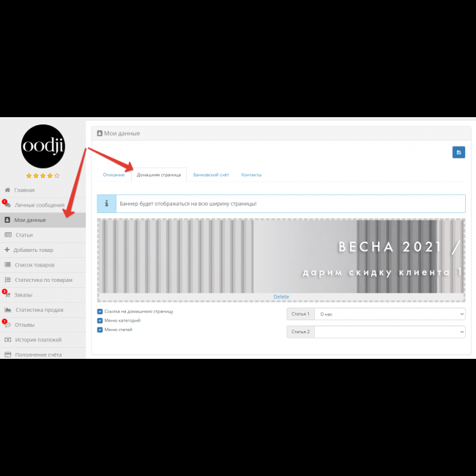Click the Заказы cart icon
This screenshot has height=476, width=476.
(x=7, y=294)
